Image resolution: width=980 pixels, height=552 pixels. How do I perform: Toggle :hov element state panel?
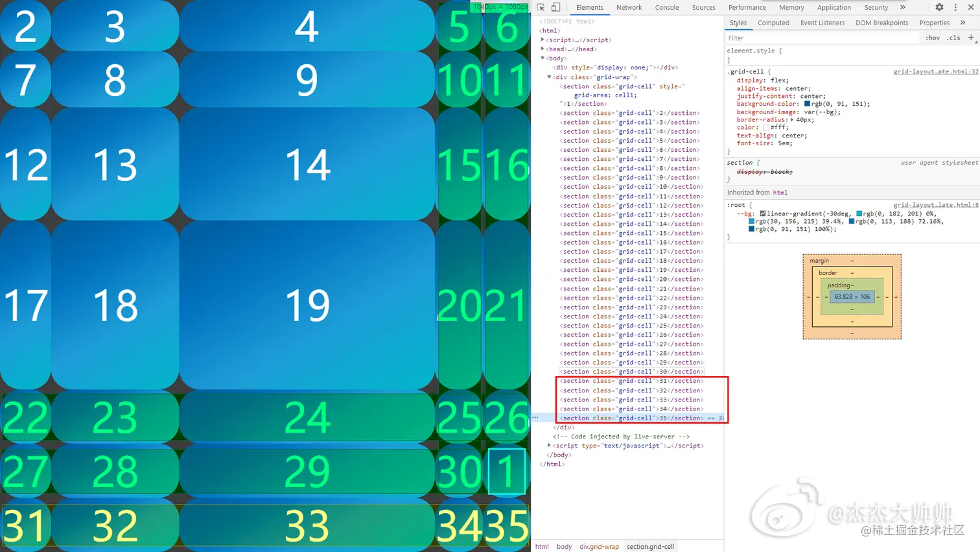[x=933, y=38]
